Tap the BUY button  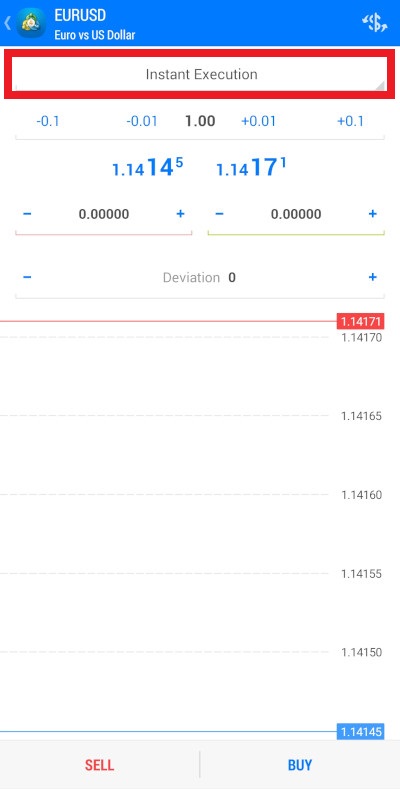300,765
